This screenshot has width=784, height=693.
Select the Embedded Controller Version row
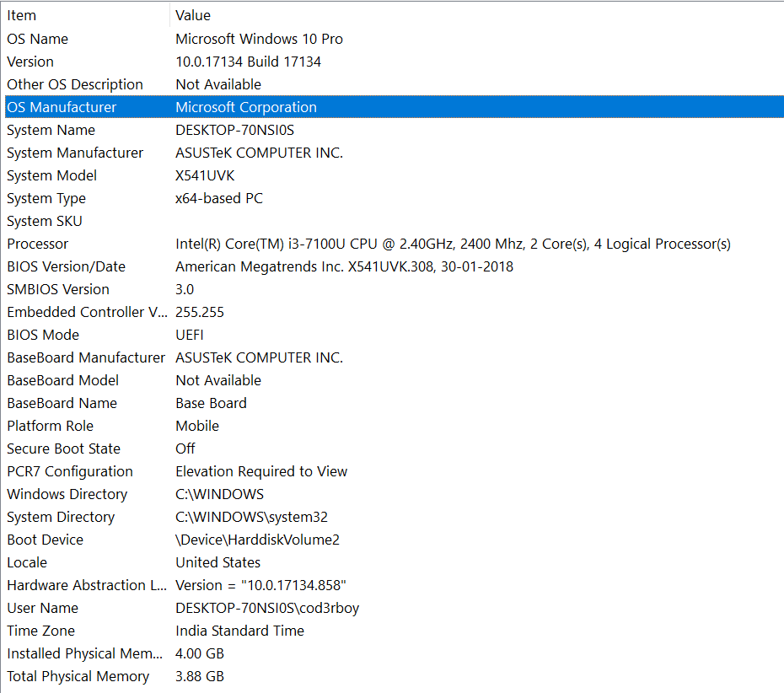394,312
